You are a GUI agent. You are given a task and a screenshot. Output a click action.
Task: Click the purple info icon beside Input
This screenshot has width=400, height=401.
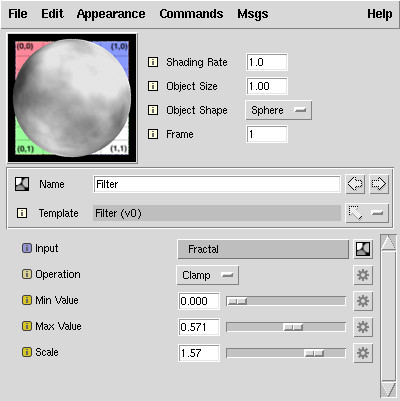[27, 248]
